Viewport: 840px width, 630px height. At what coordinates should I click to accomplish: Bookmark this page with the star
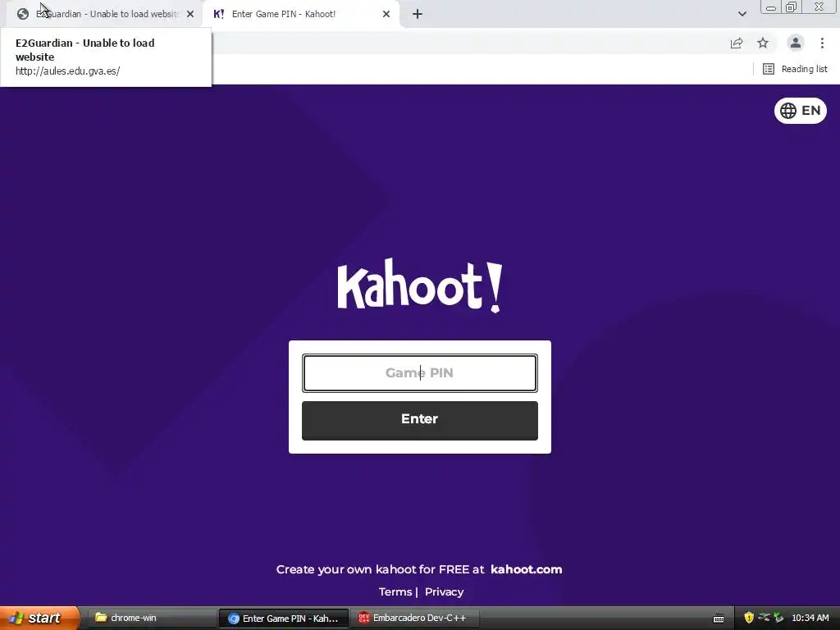point(763,43)
